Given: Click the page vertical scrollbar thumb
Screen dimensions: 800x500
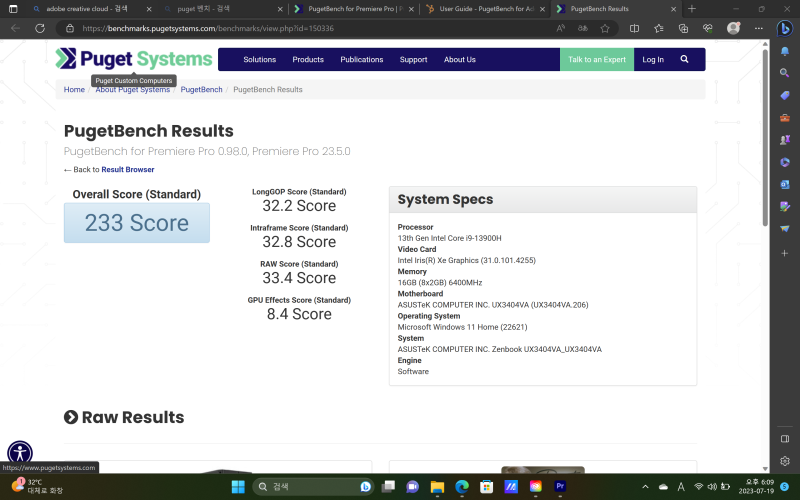Looking at the screenshot, I should point(765,137).
